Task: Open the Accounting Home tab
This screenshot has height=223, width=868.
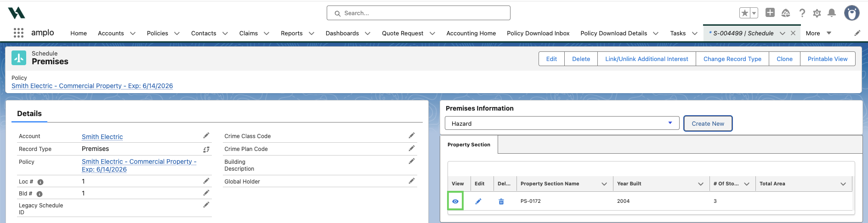Action: tap(471, 33)
